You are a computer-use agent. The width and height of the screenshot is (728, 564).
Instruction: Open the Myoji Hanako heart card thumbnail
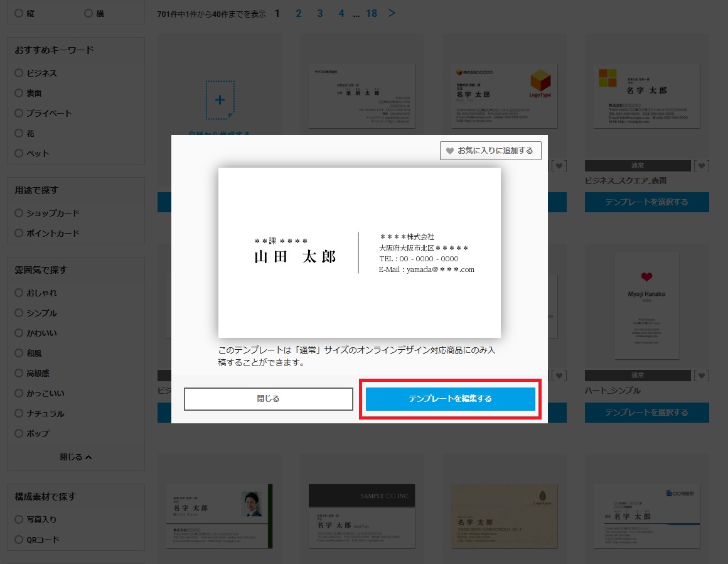(647, 306)
